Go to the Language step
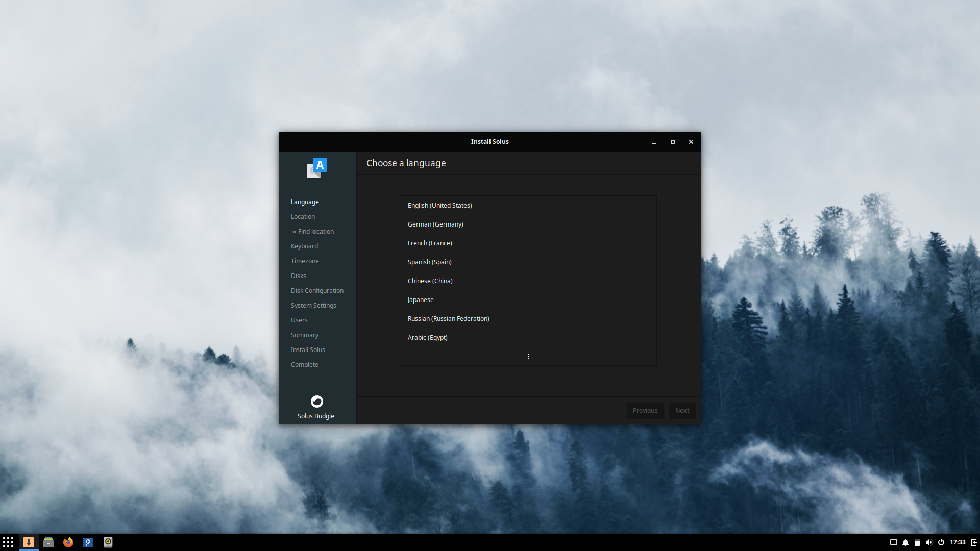 click(x=305, y=202)
